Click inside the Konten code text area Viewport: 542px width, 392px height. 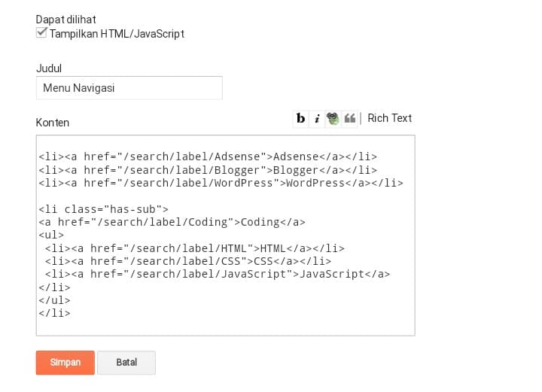coord(225,236)
